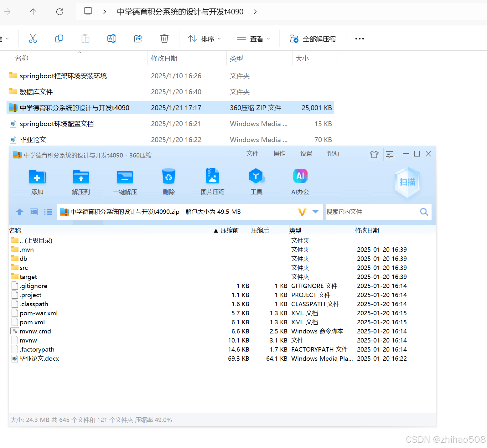The image size is (487, 448).
Task: Open the 图片压缩 image compression tool
Action: point(212,182)
